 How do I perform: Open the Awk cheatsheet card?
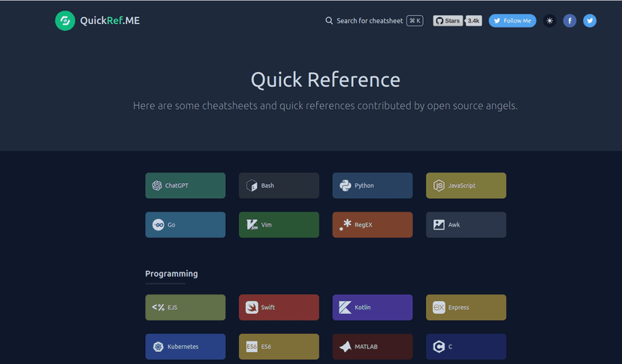pyautogui.click(x=466, y=225)
